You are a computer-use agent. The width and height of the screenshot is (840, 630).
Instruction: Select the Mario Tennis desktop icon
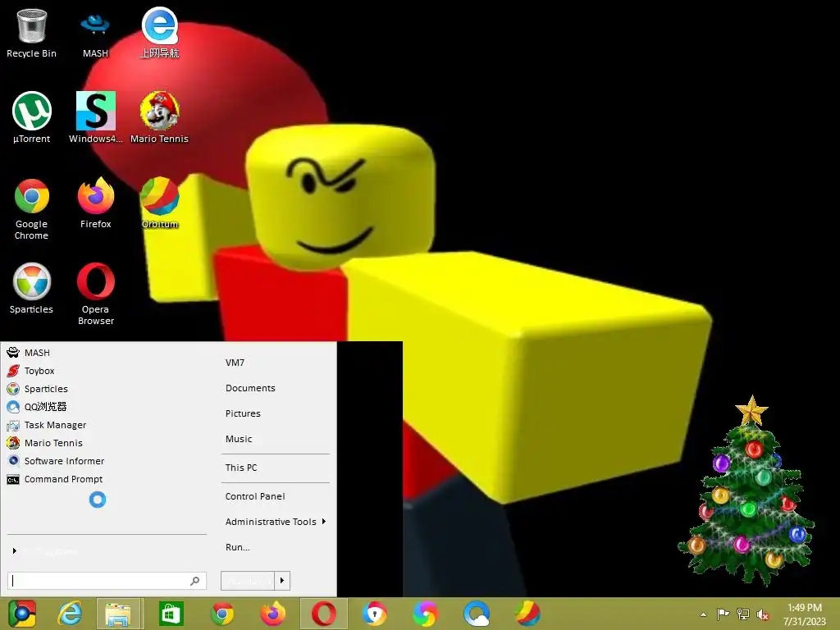point(160,118)
